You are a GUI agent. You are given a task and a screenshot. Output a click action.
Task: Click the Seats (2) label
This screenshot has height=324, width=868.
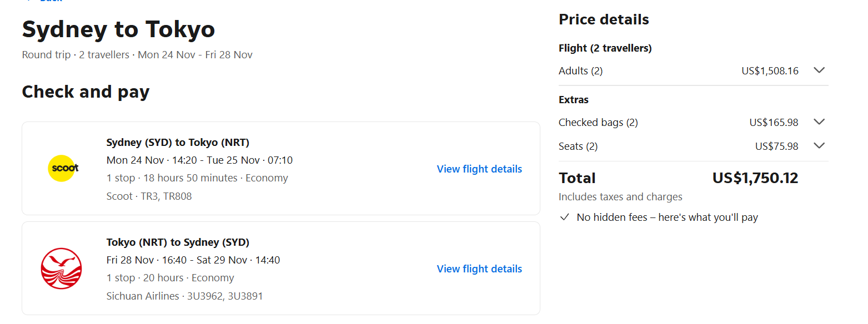coord(578,146)
